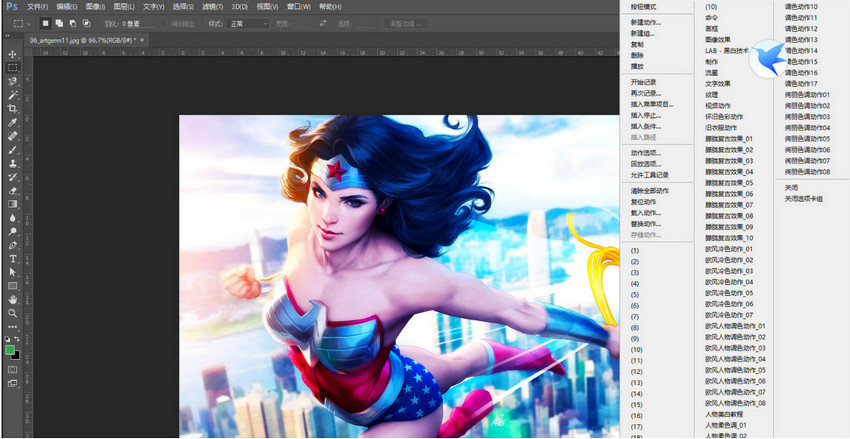Screen dimensions: 850x439
Task: Choose Add to Selection mode
Action: (59, 23)
